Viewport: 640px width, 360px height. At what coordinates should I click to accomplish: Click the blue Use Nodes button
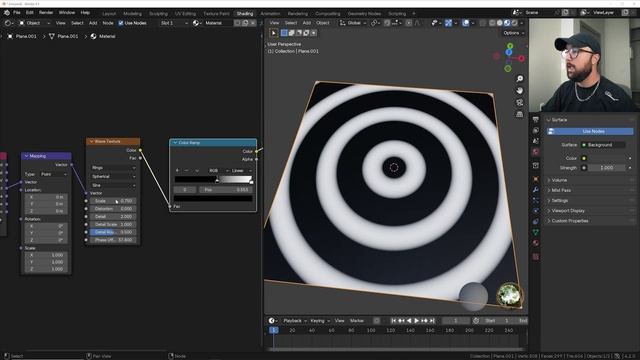click(590, 131)
